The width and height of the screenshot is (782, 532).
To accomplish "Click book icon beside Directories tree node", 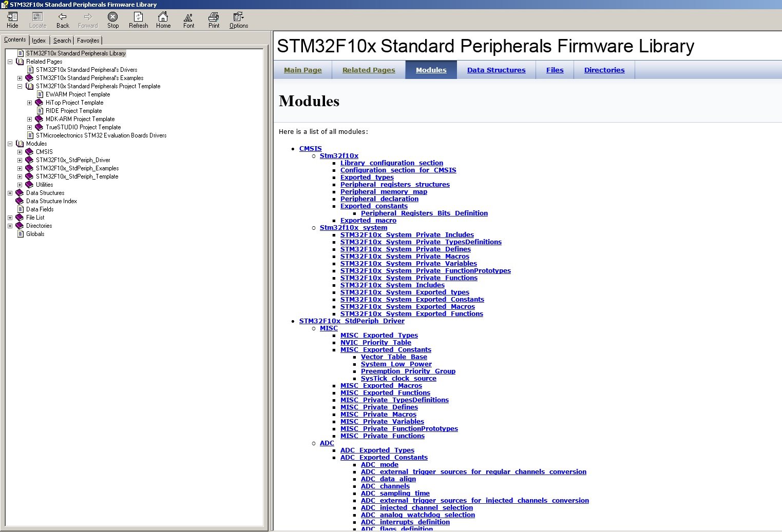I will click(x=20, y=226).
